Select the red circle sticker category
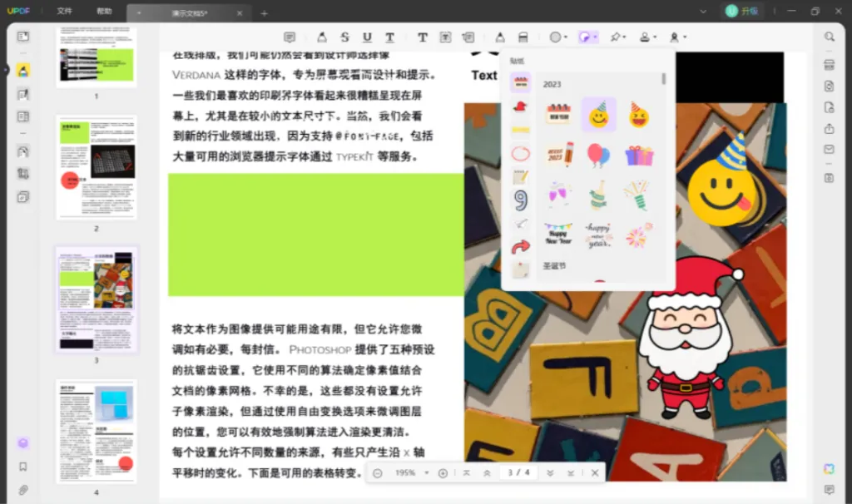 click(x=521, y=154)
